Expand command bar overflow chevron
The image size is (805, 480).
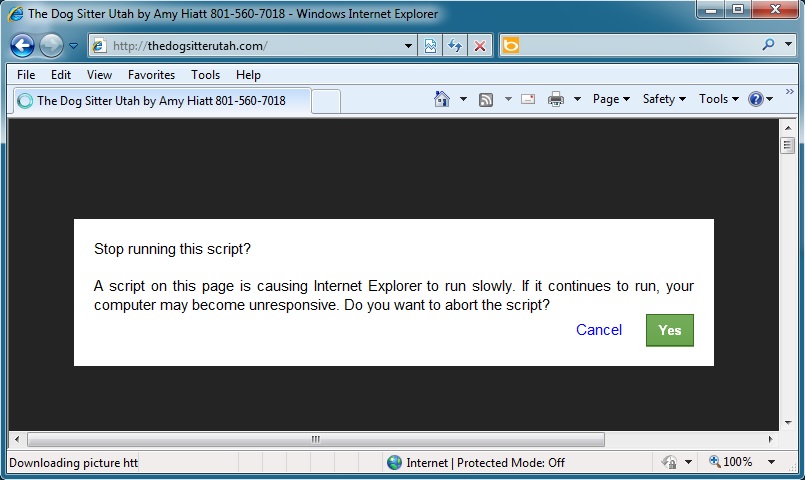790,91
